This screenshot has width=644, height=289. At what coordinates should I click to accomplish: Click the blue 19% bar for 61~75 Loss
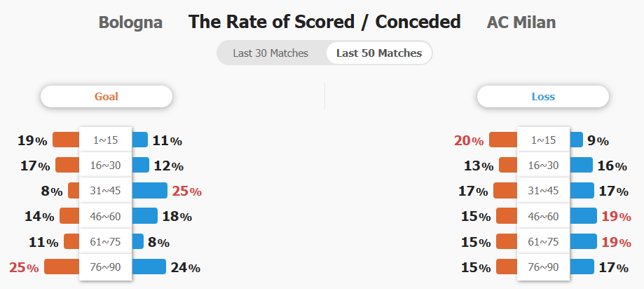[x=583, y=241]
